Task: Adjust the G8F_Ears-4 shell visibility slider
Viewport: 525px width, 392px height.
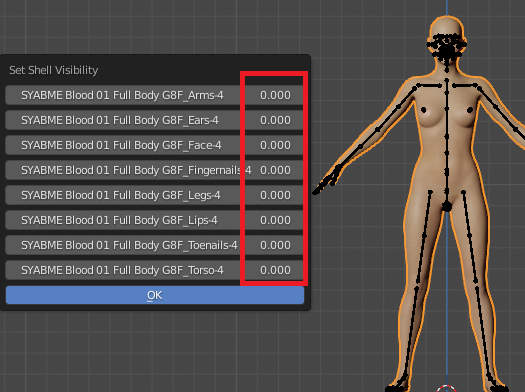Action: pyautogui.click(x=155, y=120)
